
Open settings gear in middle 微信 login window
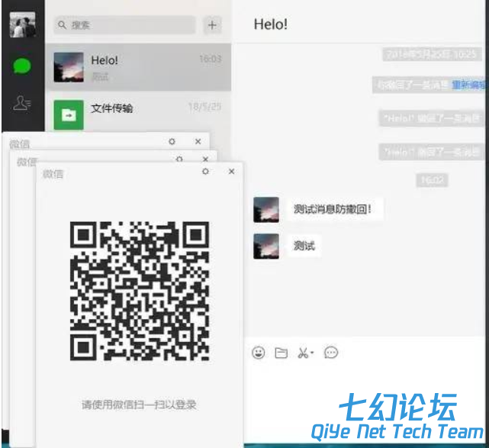coord(179,159)
